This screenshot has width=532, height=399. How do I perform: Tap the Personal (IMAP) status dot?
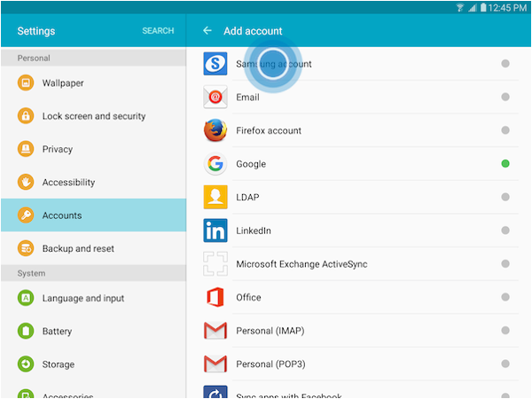505,330
